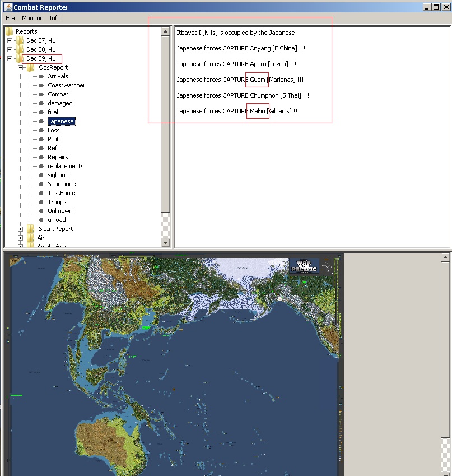The width and height of the screenshot is (452, 476).
Task: Open the Troops report
Action: click(x=57, y=202)
